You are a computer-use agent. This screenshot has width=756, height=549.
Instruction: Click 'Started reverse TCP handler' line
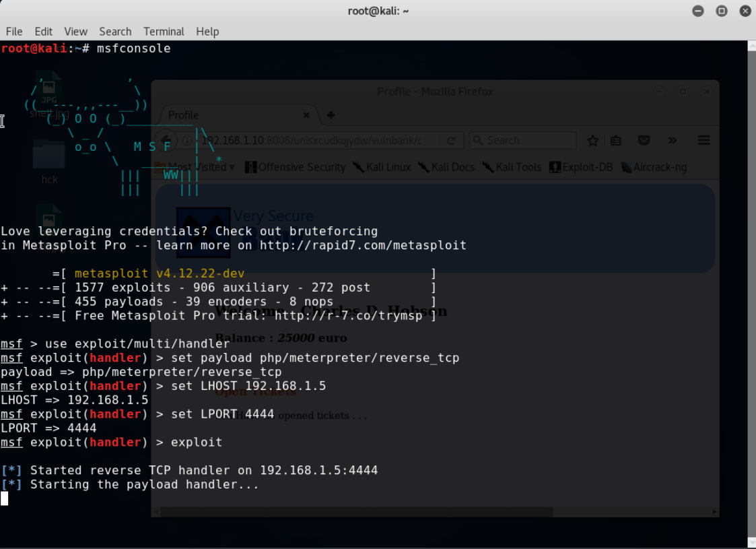click(x=189, y=470)
